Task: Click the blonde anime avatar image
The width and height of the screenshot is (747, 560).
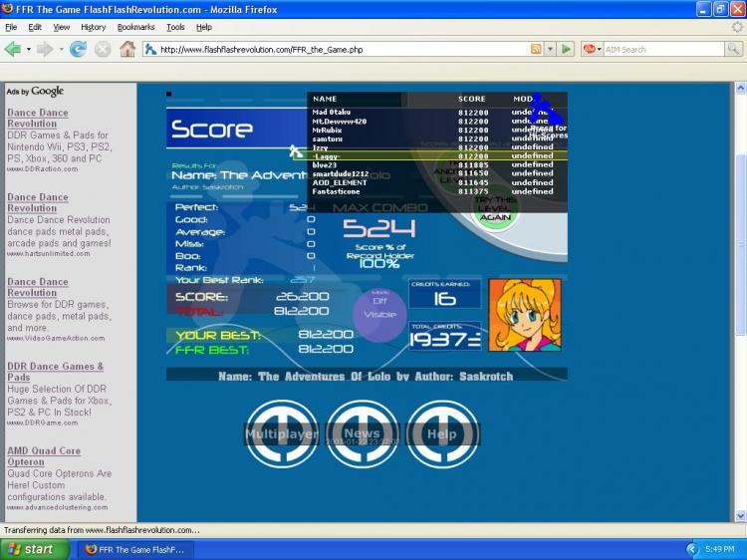Action: (x=525, y=315)
